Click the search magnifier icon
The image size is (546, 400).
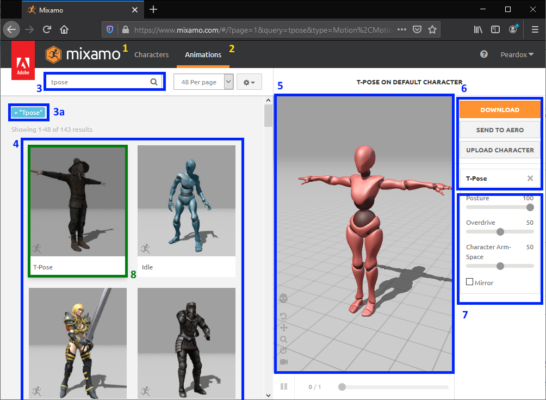[x=154, y=82]
